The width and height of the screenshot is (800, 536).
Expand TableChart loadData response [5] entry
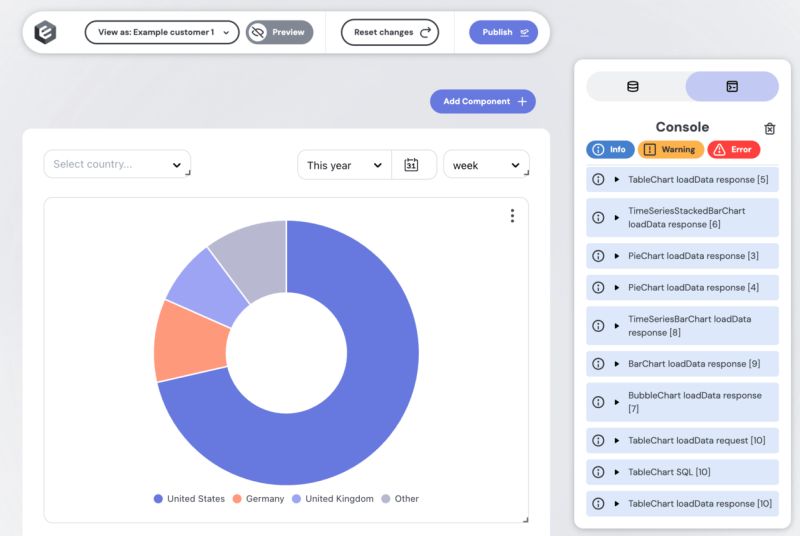[x=682, y=180]
